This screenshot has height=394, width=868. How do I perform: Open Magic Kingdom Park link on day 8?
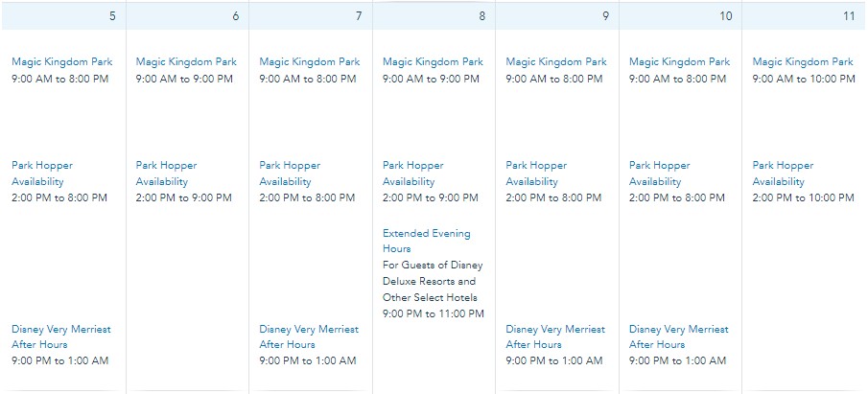click(x=433, y=62)
